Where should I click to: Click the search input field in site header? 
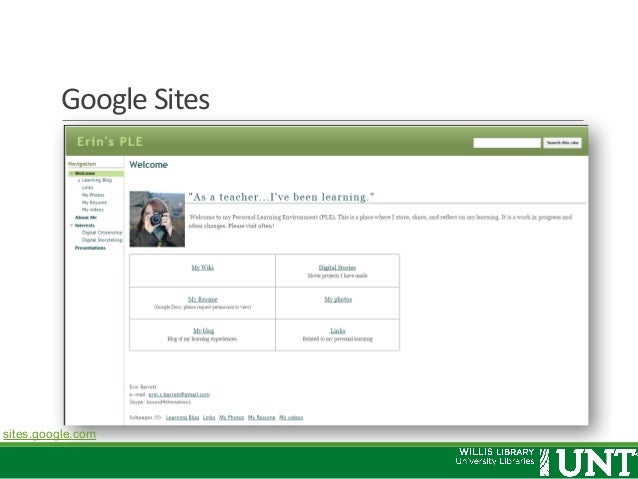click(507, 143)
